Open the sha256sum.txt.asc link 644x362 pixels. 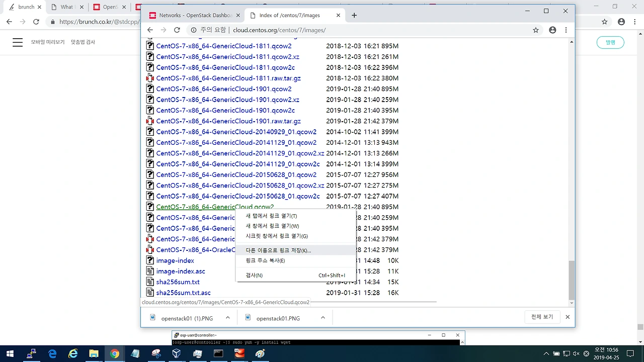click(x=184, y=293)
